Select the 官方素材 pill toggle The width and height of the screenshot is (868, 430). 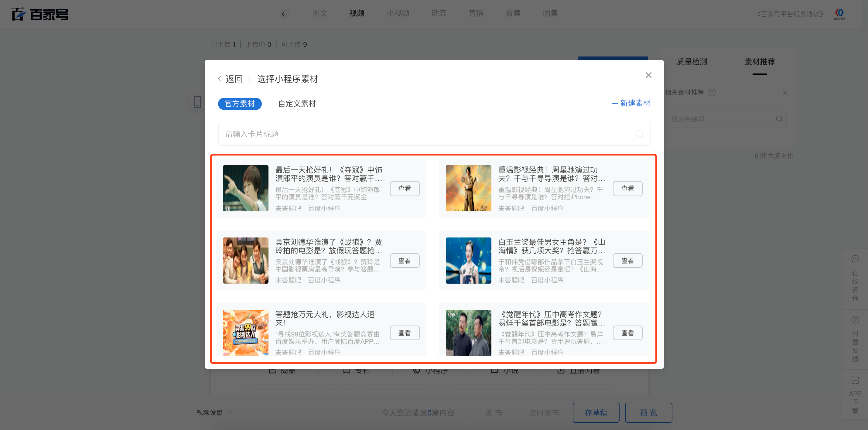[240, 104]
